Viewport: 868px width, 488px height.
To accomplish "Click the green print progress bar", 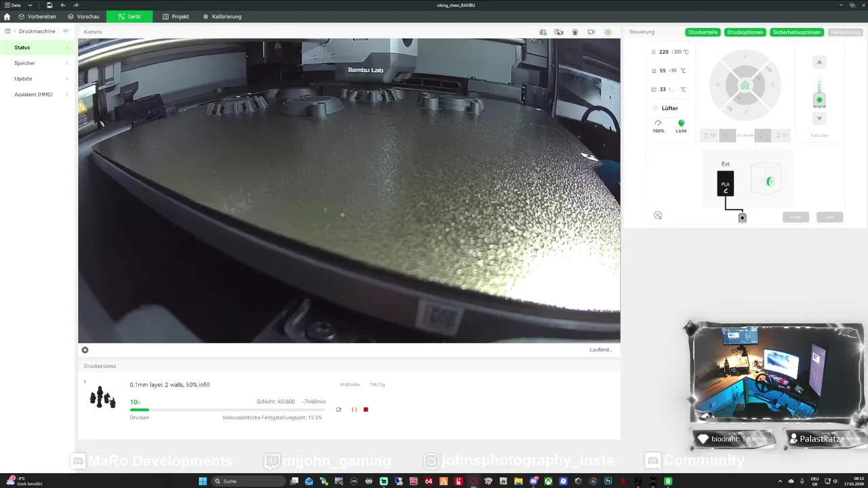I will (227, 409).
